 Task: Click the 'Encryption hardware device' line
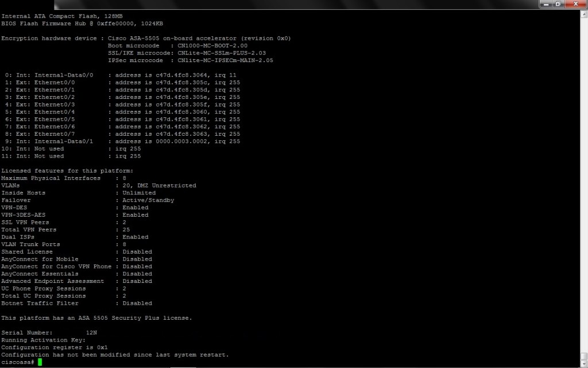(x=146, y=39)
